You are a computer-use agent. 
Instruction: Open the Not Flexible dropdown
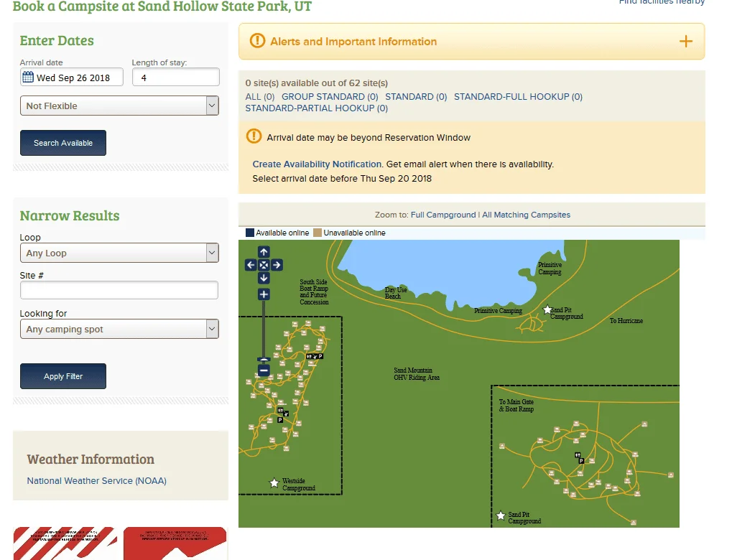pos(119,106)
